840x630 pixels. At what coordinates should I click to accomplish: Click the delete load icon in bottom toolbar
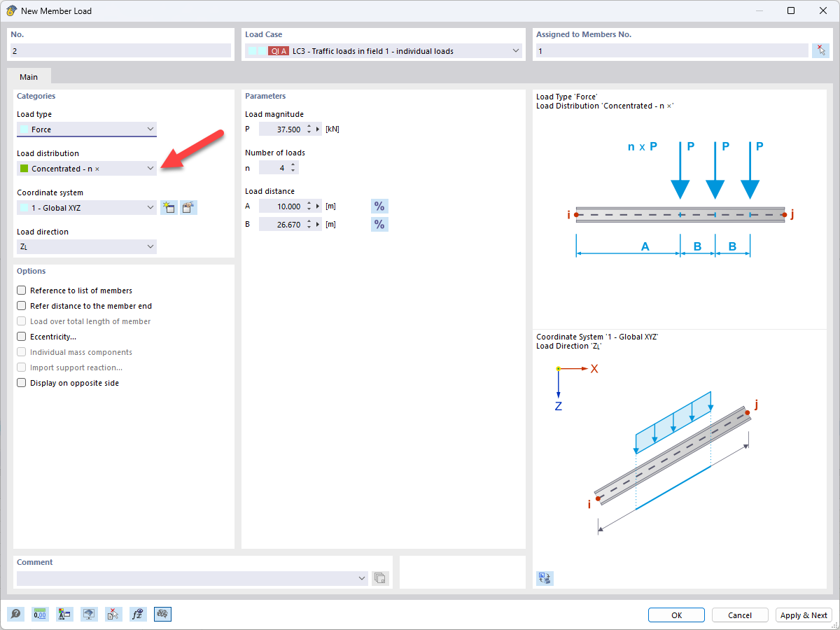[113, 614]
